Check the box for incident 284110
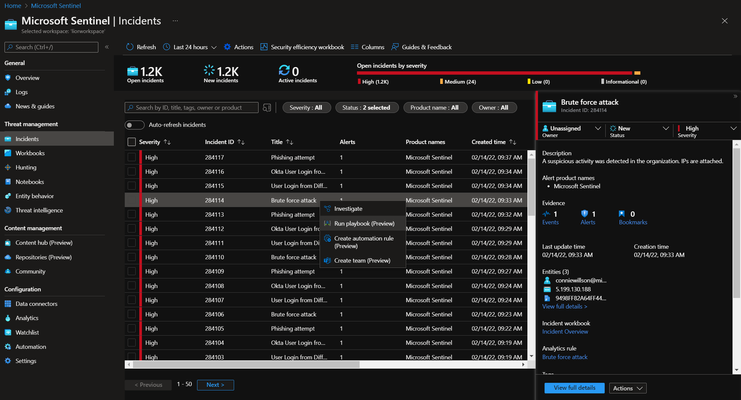 coord(131,257)
